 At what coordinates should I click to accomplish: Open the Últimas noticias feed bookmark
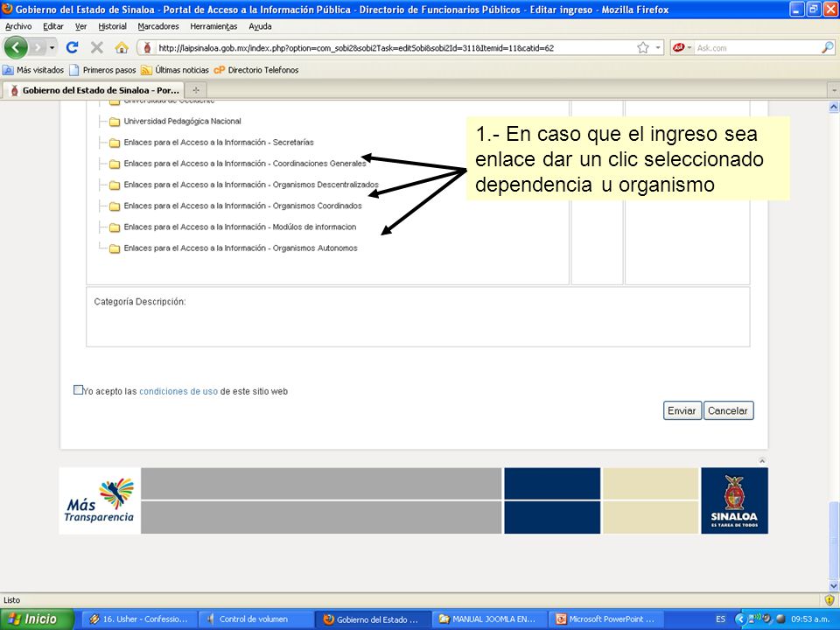click(x=175, y=70)
